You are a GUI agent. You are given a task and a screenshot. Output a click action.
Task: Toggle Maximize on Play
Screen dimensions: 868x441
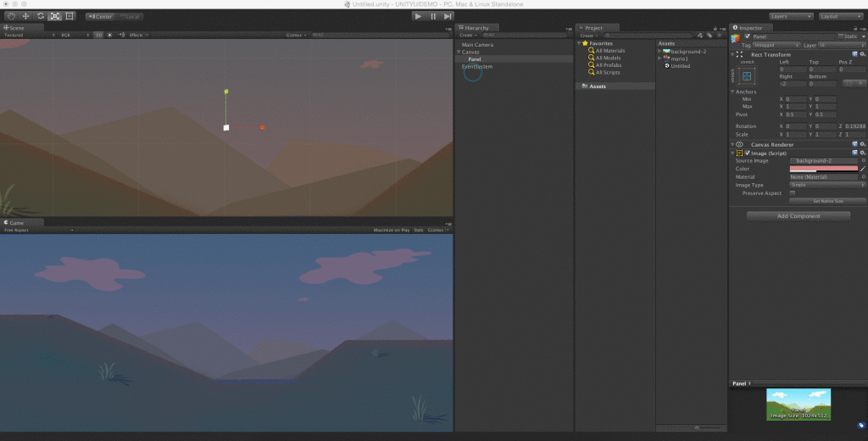tap(392, 230)
